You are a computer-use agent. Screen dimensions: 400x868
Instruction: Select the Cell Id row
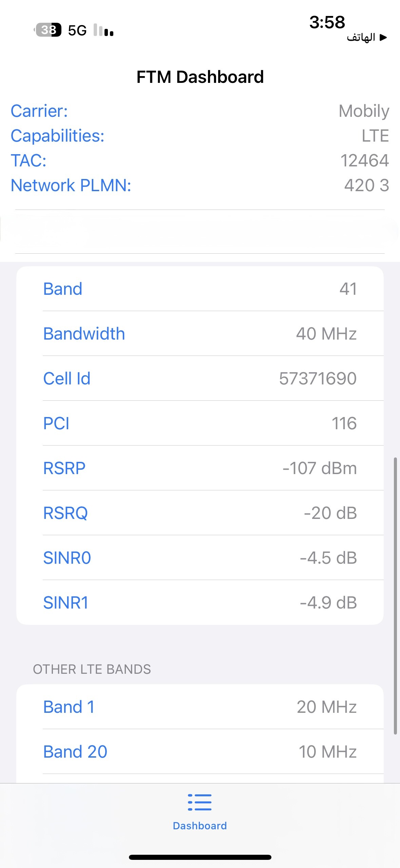(200, 379)
